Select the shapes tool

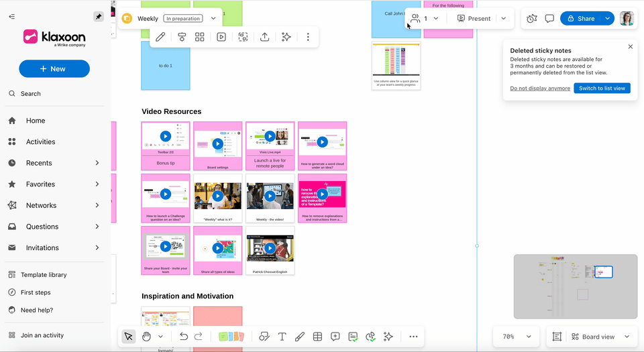coord(264,337)
